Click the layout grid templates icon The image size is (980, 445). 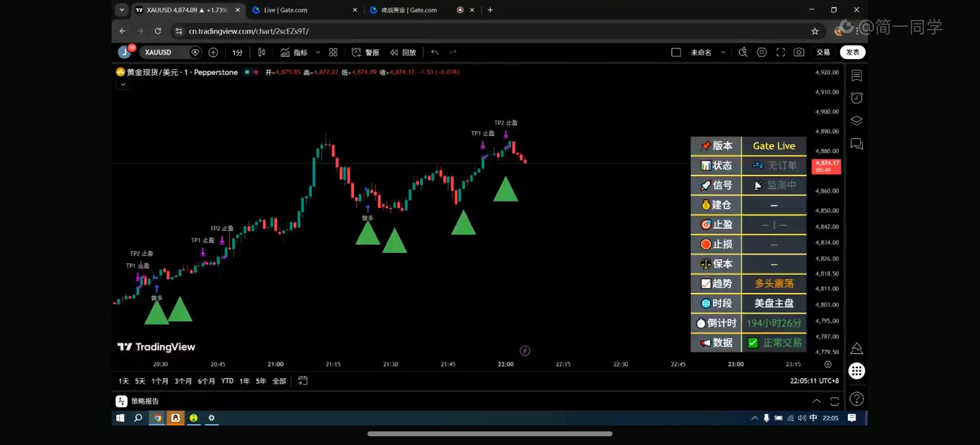click(x=333, y=52)
